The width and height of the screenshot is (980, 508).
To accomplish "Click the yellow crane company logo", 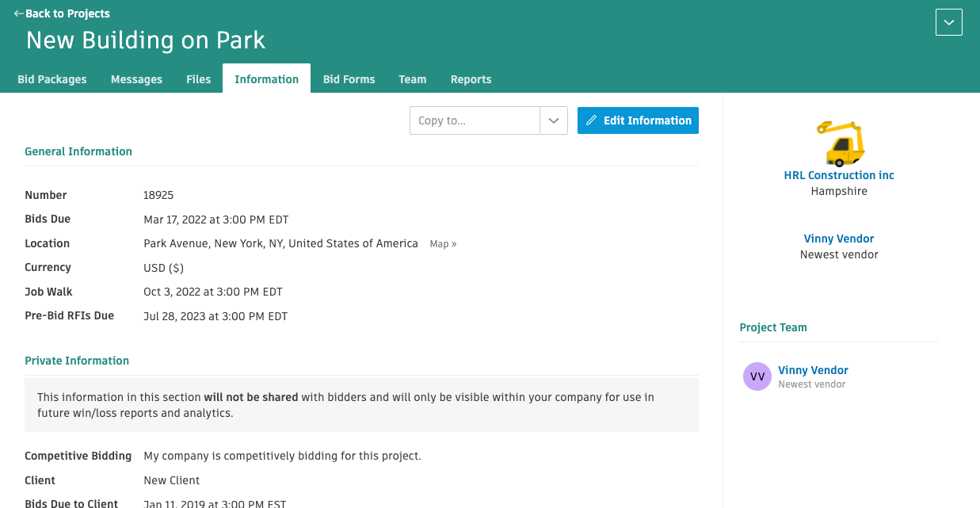I will coord(839,143).
